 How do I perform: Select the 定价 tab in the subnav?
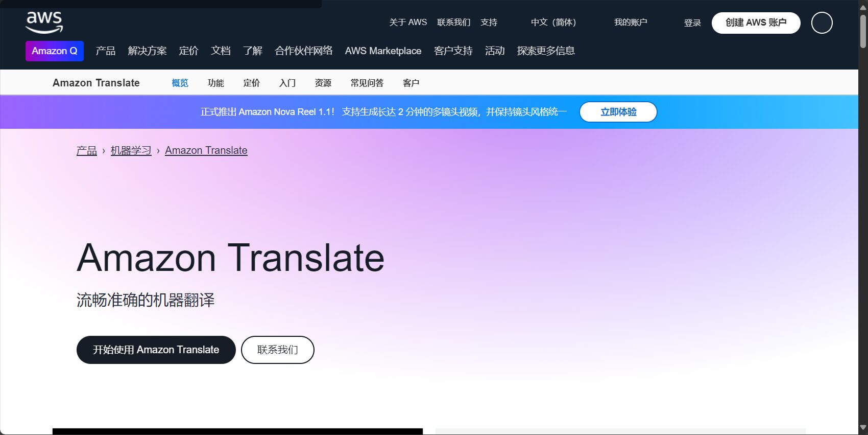(251, 83)
